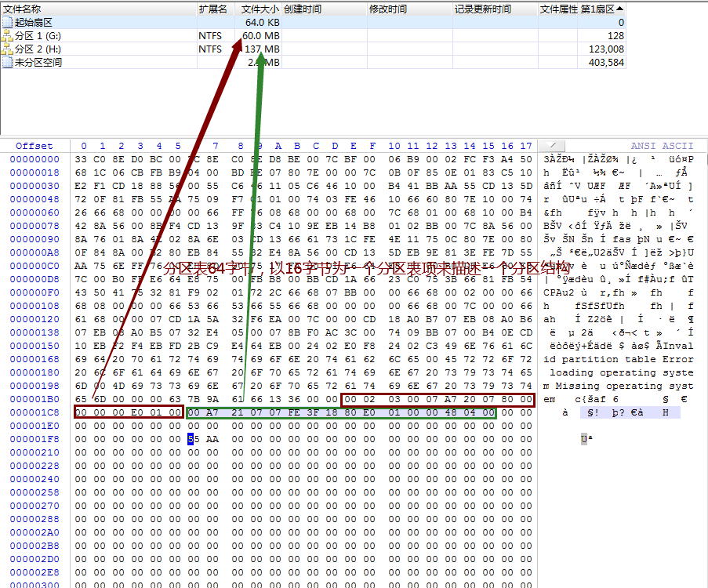708x588 pixels.
Task: Select the 未分区空间 entry
Action: point(38,62)
